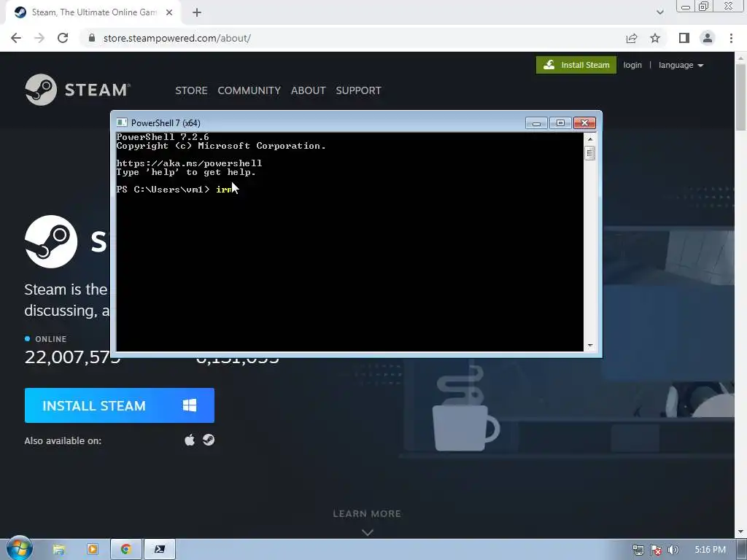The width and height of the screenshot is (747, 560).
Task: Click the blue INSTALL STEAM button
Action: [x=119, y=405]
